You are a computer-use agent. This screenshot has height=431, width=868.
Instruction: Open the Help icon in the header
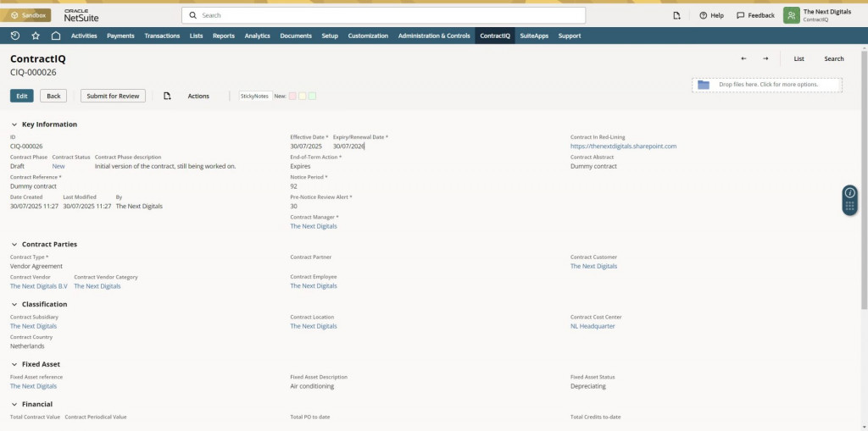703,15
